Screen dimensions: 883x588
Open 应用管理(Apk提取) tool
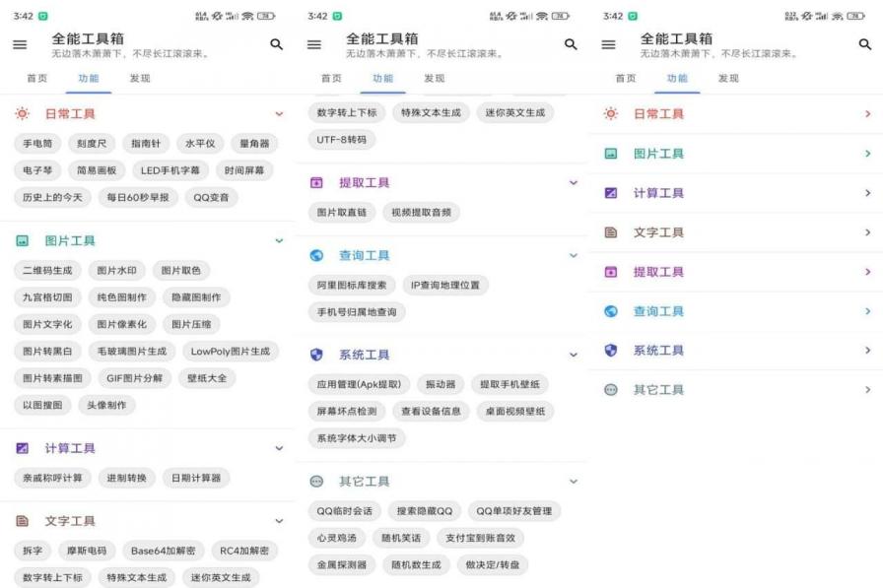click(359, 384)
